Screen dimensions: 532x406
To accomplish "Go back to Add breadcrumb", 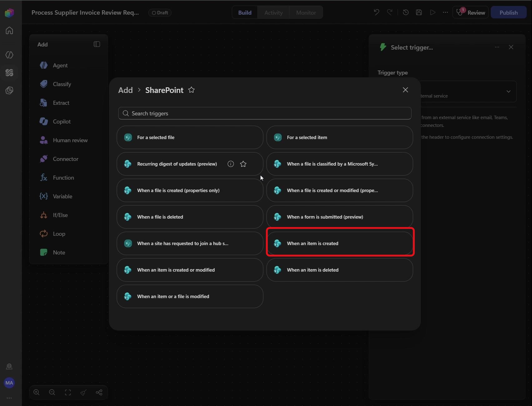I will click(x=126, y=90).
